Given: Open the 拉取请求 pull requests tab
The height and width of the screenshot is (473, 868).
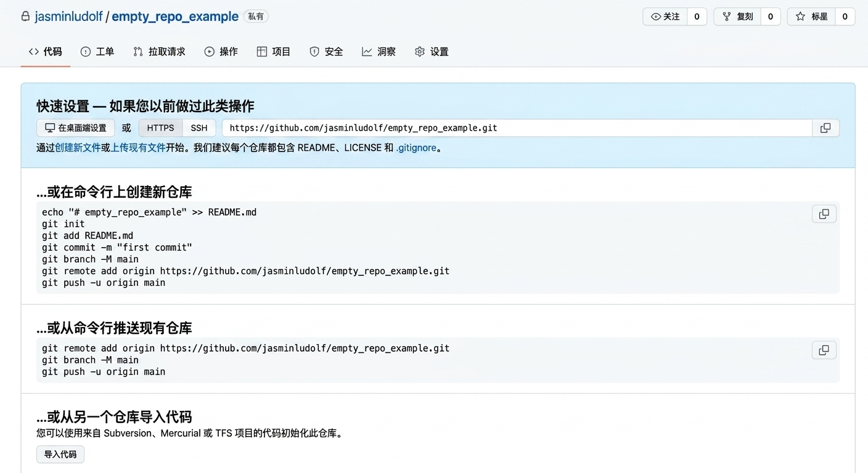Looking at the screenshot, I should click(x=159, y=52).
